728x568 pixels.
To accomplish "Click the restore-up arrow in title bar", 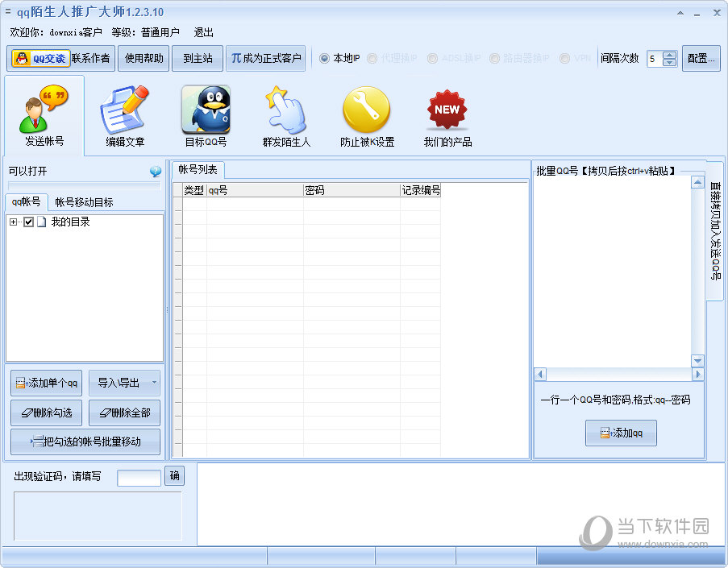I will click(x=680, y=13).
